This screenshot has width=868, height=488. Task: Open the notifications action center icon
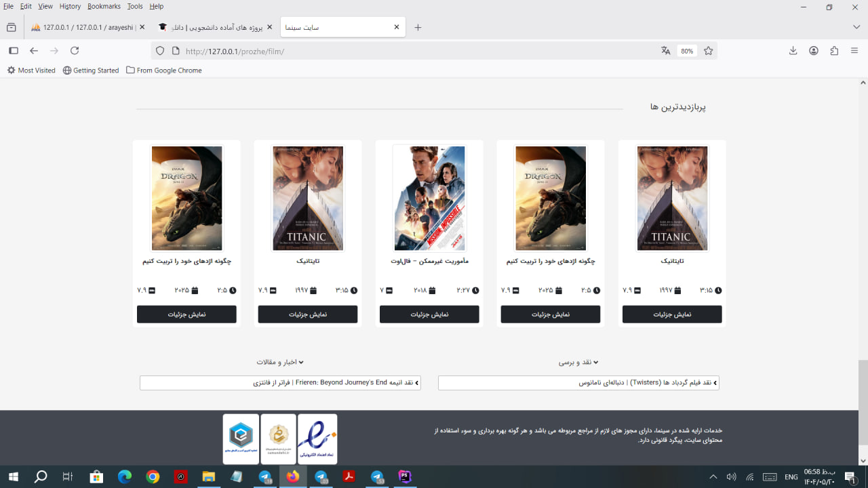850,477
